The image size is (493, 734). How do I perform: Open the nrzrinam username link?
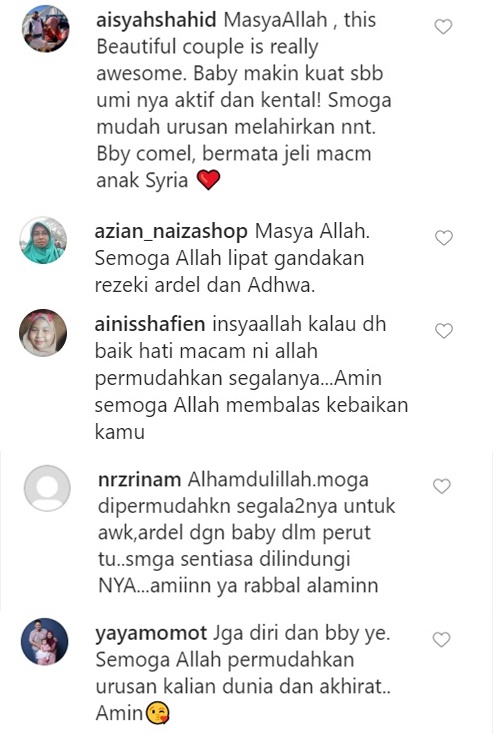click(x=140, y=480)
